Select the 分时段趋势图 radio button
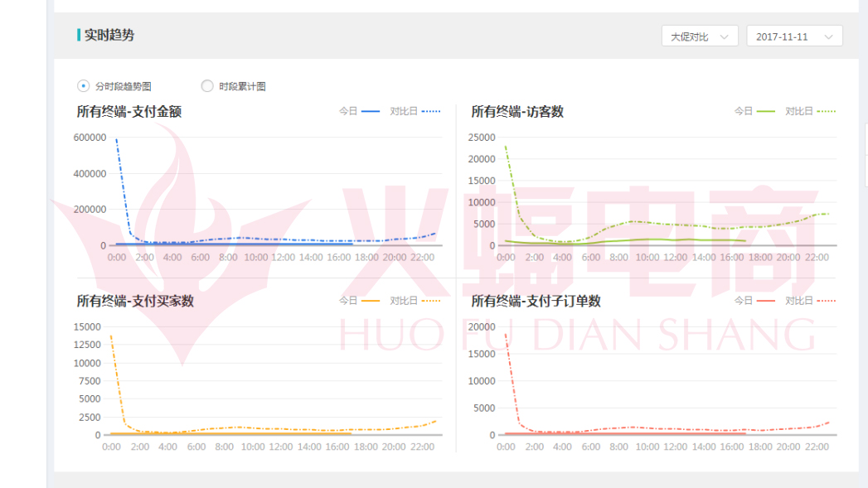 pyautogui.click(x=83, y=86)
